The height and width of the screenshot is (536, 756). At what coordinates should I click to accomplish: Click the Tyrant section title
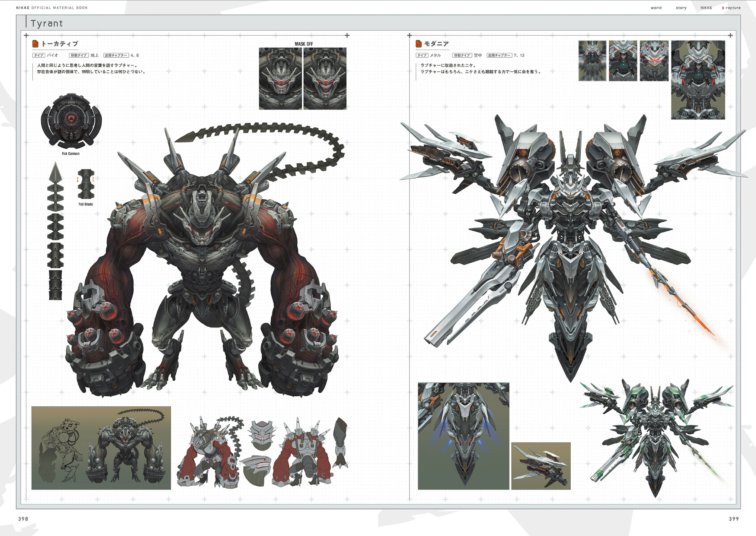[47, 23]
